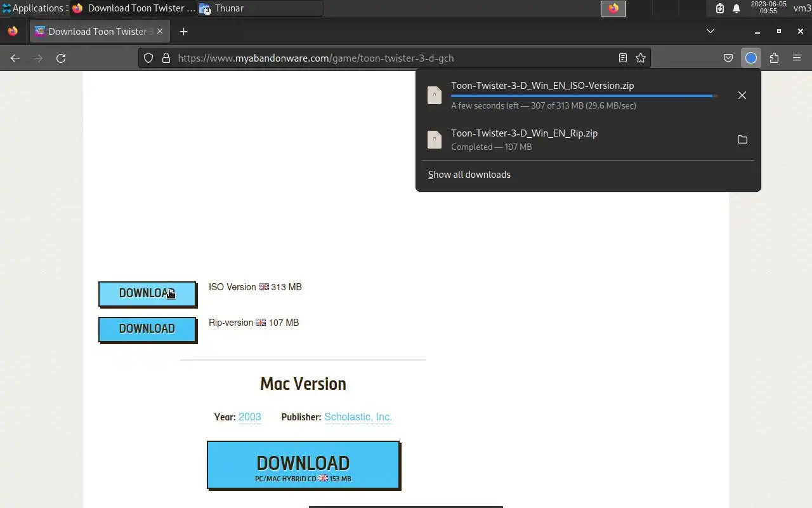Click the Toon-Twister-3-D_Win_EN_ISO-Version.zip filename
The image size is (812, 508).
[x=542, y=86]
